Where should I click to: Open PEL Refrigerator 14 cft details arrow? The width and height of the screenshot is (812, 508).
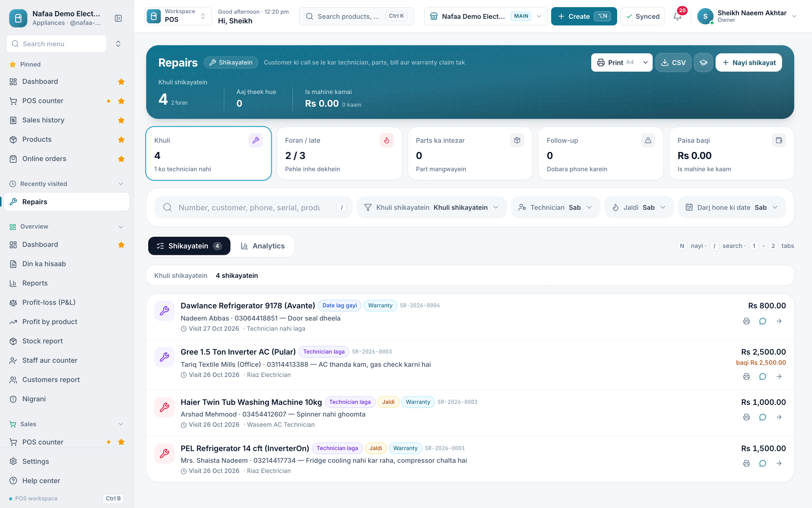[x=779, y=463]
